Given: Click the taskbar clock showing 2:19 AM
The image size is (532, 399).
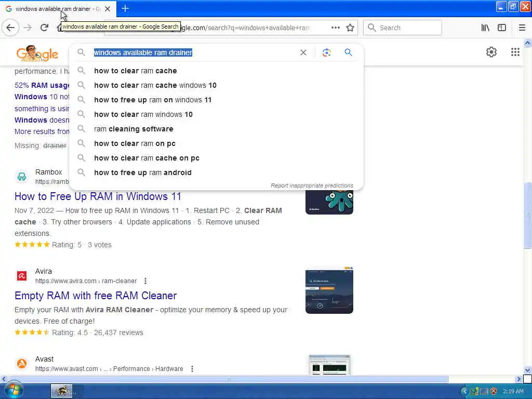Looking at the screenshot, I should point(513,391).
